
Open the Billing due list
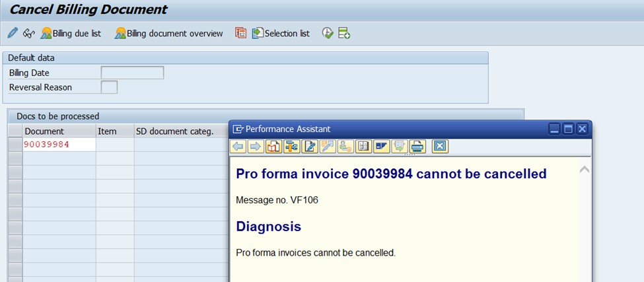[71, 33]
